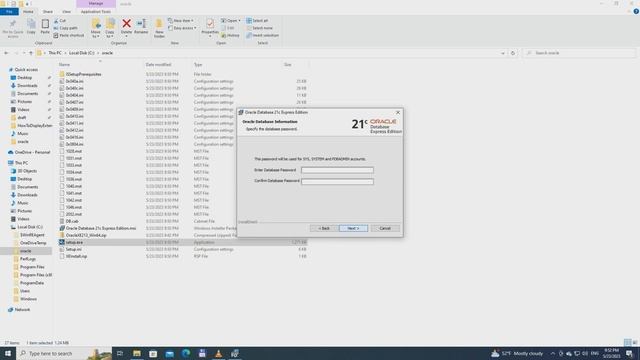Open the Application Tools tab
The image size is (640, 360).
pyautogui.click(x=96, y=11)
